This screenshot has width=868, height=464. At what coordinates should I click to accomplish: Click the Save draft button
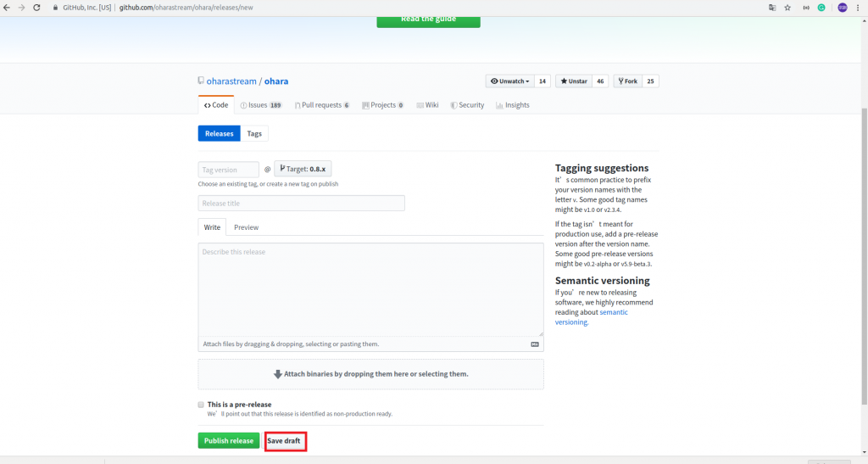284,441
